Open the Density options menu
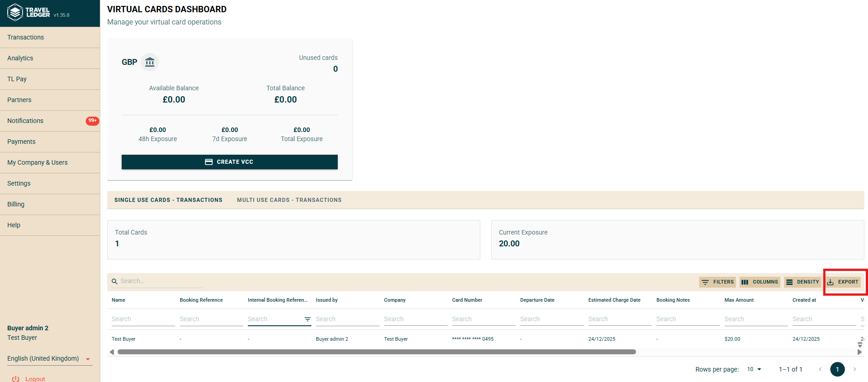 click(x=802, y=282)
